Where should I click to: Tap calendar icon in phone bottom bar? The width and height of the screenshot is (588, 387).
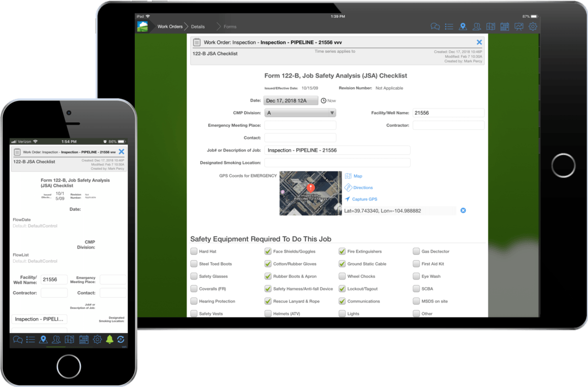coord(84,340)
